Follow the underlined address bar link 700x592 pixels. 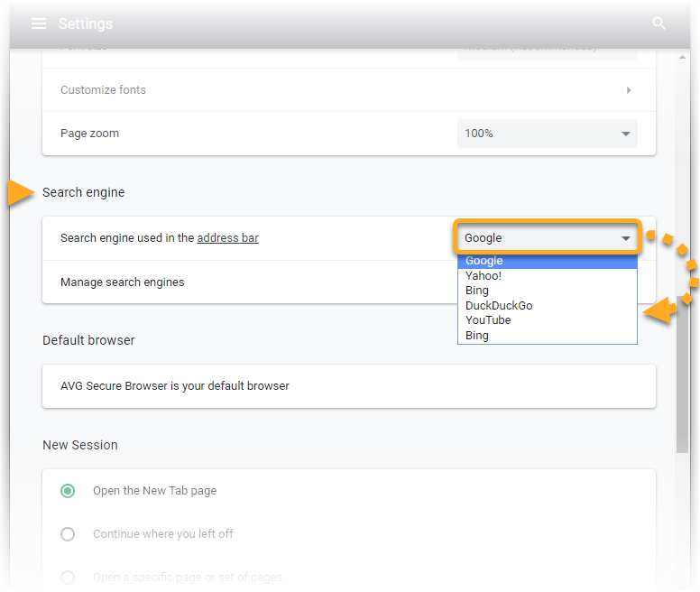pos(227,238)
